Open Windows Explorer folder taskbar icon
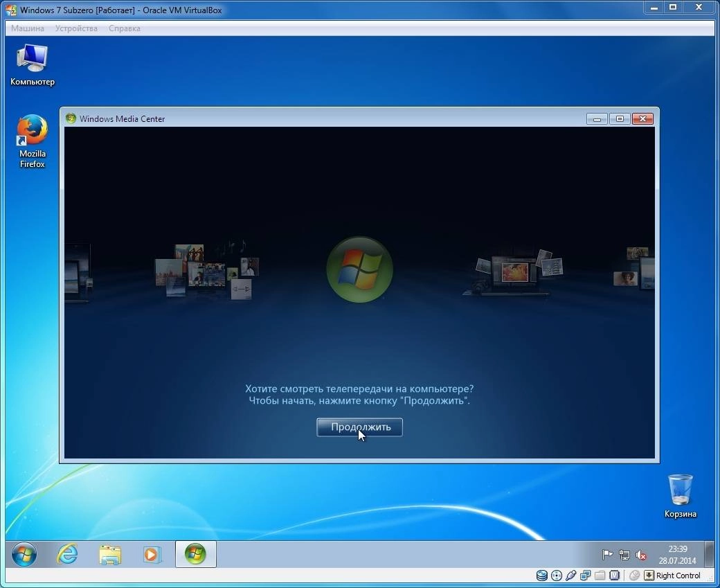 [110, 555]
